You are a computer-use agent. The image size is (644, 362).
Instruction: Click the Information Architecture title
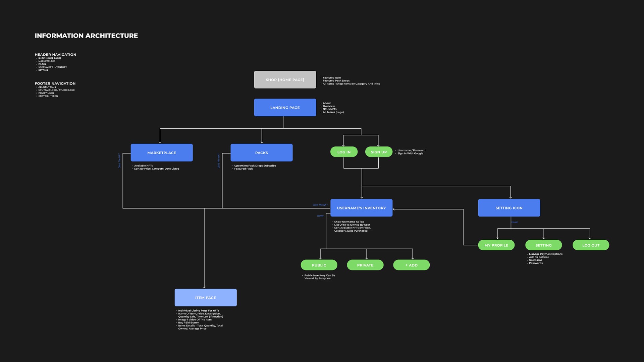[86, 36]
